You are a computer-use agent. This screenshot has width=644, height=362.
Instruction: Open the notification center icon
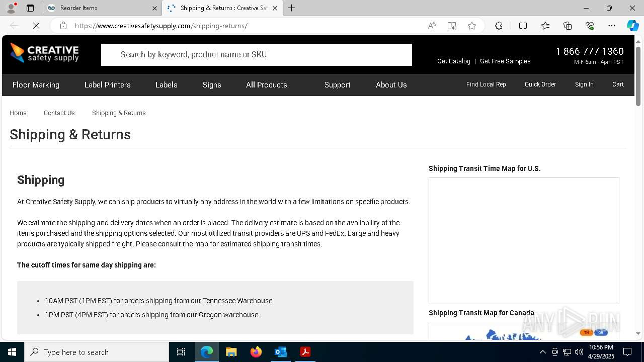(x=627, y=352)
